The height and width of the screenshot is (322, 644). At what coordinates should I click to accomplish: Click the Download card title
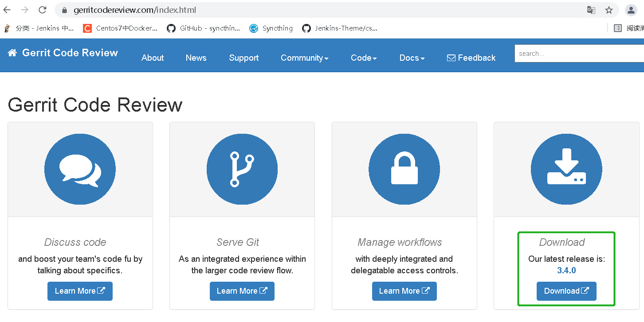tap(562, 242)
